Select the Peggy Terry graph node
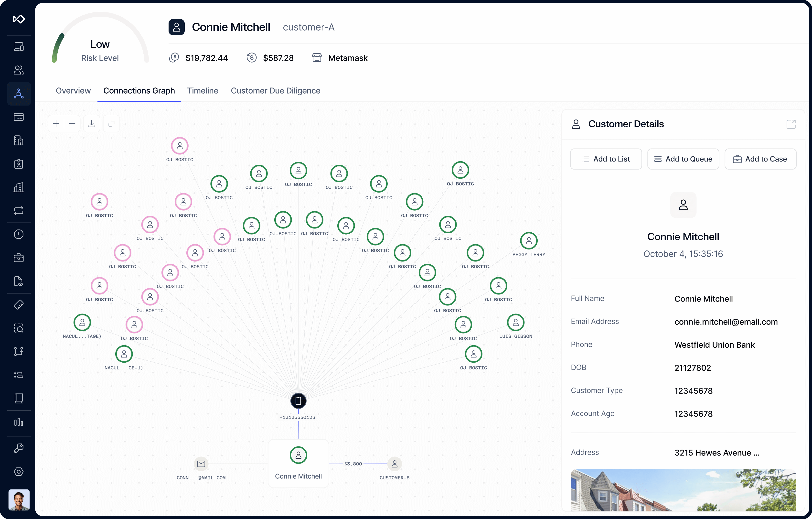Screen dimensions: 812x519 tap(528, 241)
